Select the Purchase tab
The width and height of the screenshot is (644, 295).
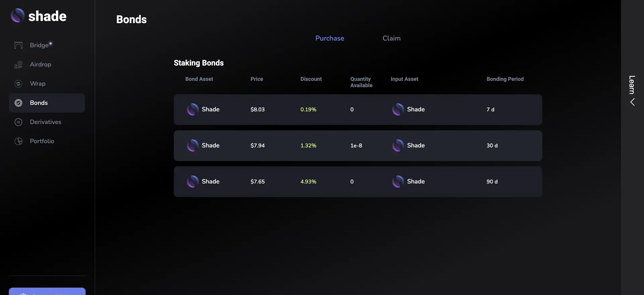(x=329, y=38)
